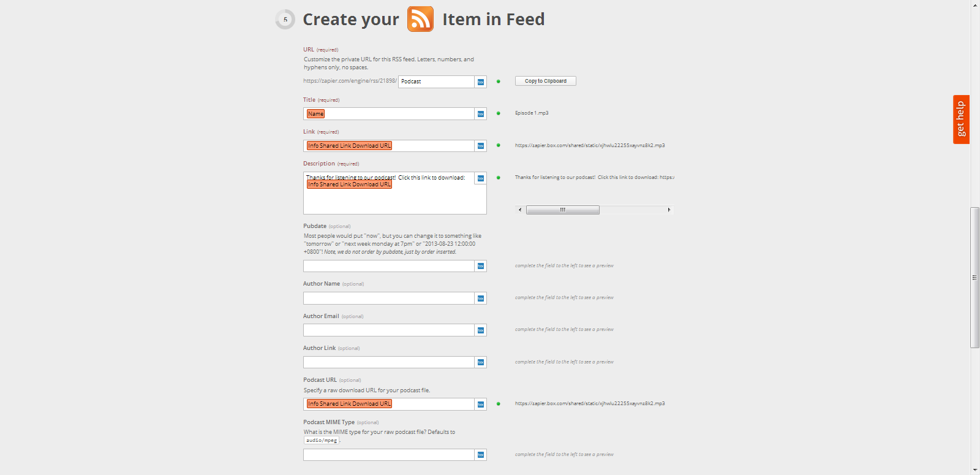Click the page vertical scrollbar thumb
Screen dimensions: 980x475
coord(975,278)
